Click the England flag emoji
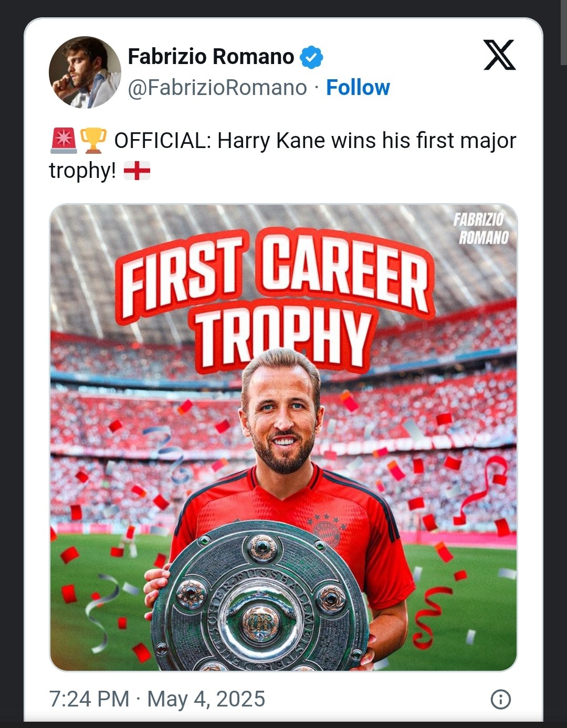This screenshot has height=728, width=567. (137, 171)
